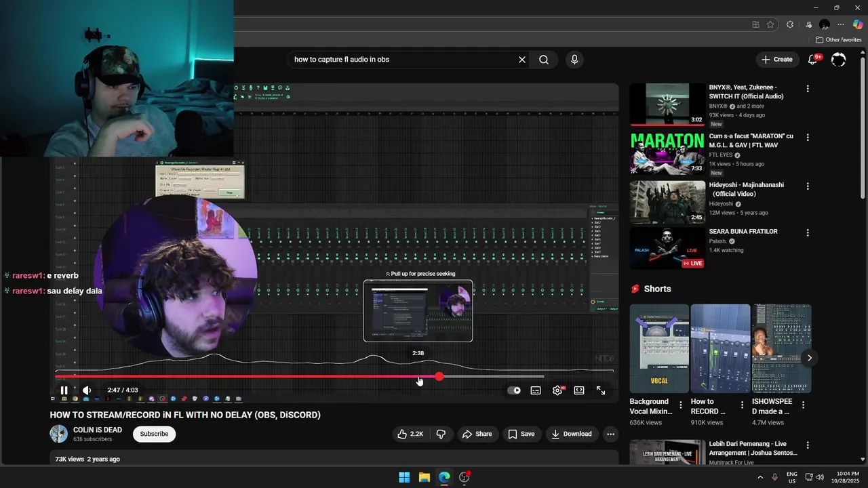
Task: Subscribe to COLiN iS DEAD
Action: click(154, 434)
